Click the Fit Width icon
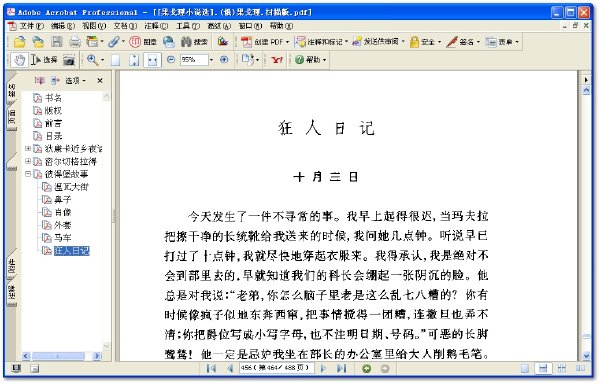600x384 pixels. coord(152,60)
